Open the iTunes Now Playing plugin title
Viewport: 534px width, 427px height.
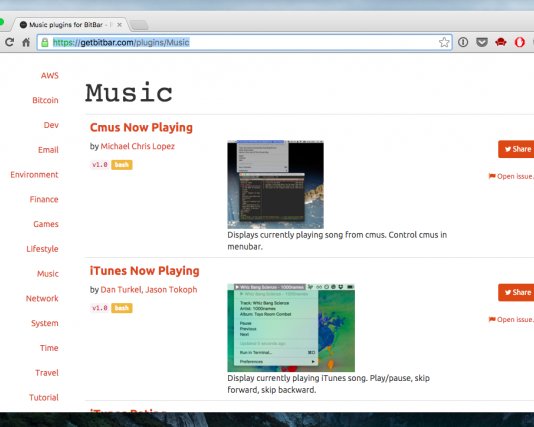pyautogui.click(x=144, y=271)
